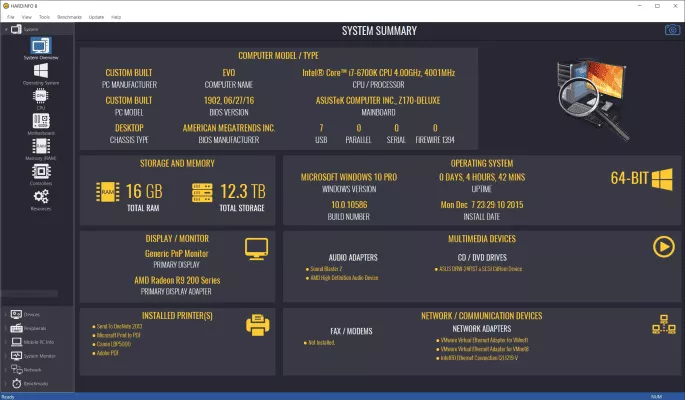This screenshot has height=400, width=685.
Task: Open the Controllers icon
Action: pyautogui.click(x=41, y=172)
